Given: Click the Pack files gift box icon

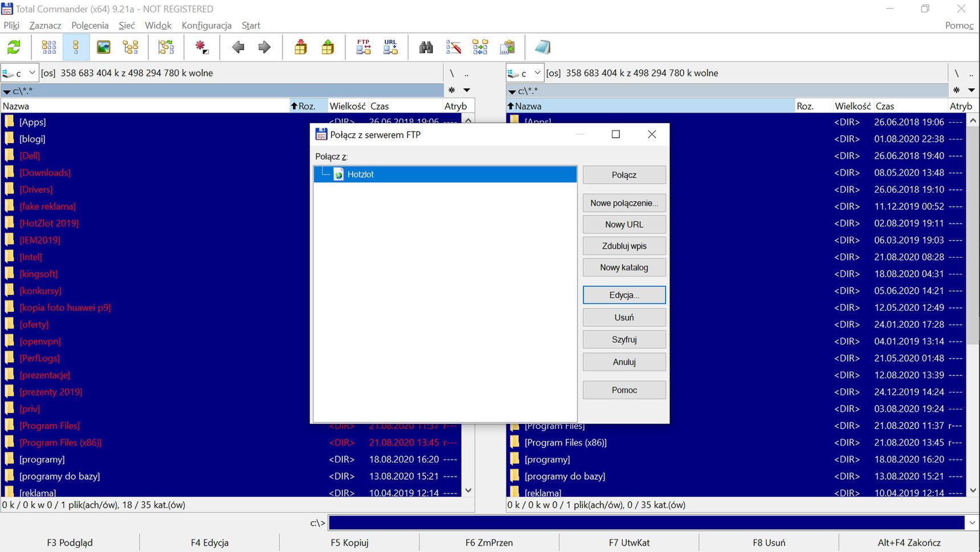Looking at the screenshot, I should 301,47.
